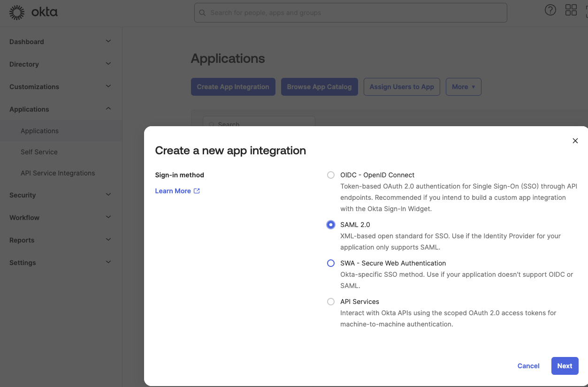Image resolution: width=588 pixels, height=387 pixels.
Task: Click Workflow label in sidebar
Action: (x=24, y=218)
